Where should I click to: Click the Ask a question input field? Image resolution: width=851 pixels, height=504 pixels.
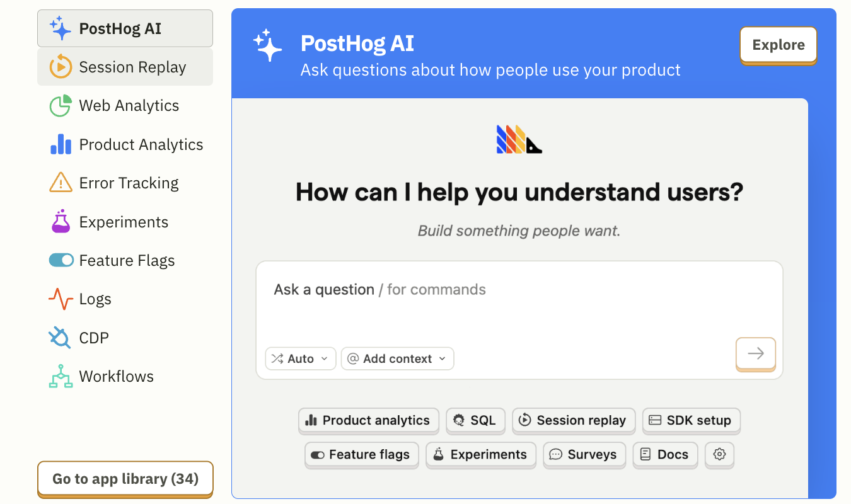(x=441, y=290)
